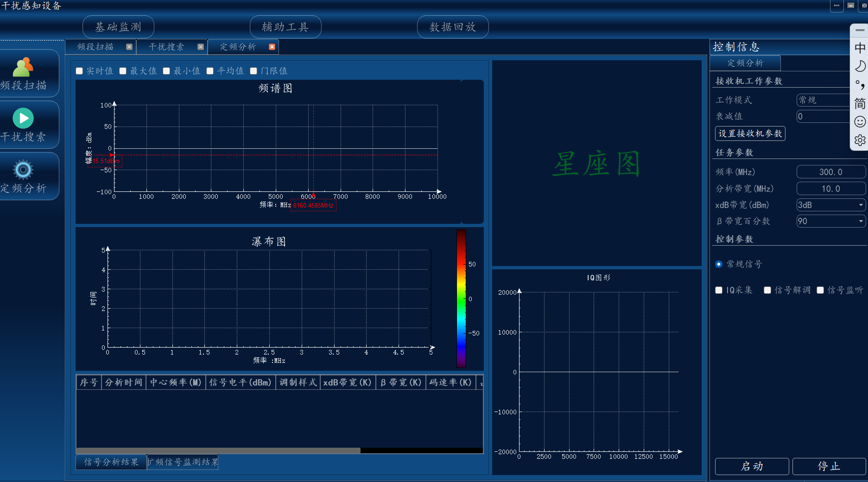Click the 序号 column header
This screenshot has width=868, height=482.
pos(89,382)
